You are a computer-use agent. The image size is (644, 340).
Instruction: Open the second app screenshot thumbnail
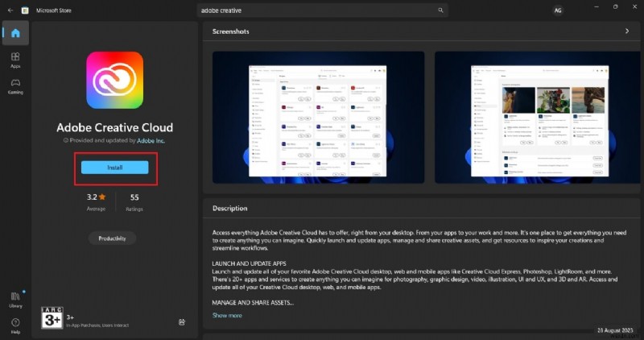[x=537, y=117]
